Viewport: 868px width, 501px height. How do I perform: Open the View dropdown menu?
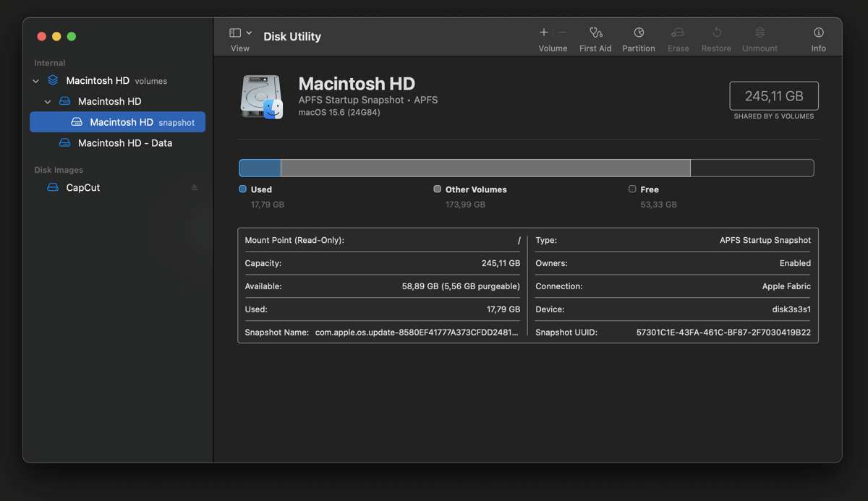(x=239, y=33)
